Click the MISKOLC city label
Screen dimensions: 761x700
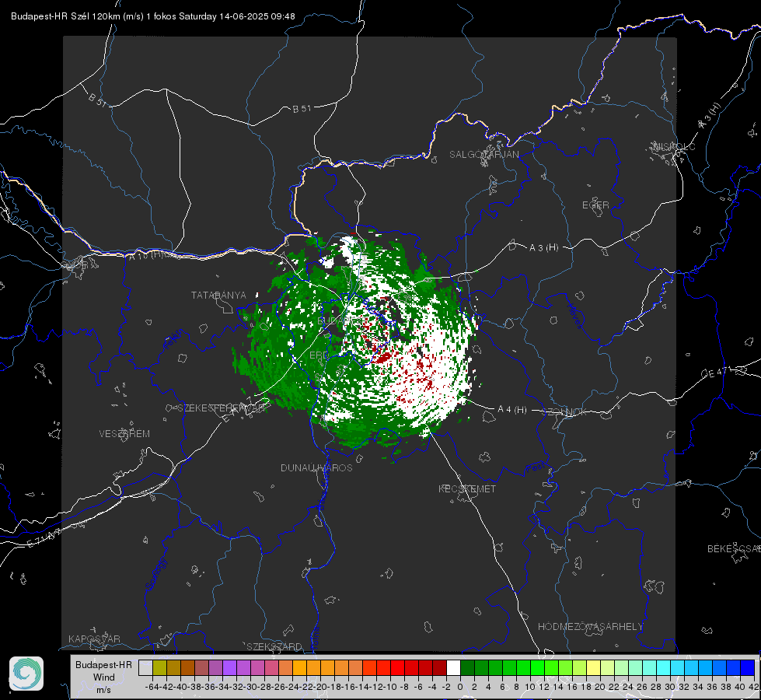(x=674, y=146)
